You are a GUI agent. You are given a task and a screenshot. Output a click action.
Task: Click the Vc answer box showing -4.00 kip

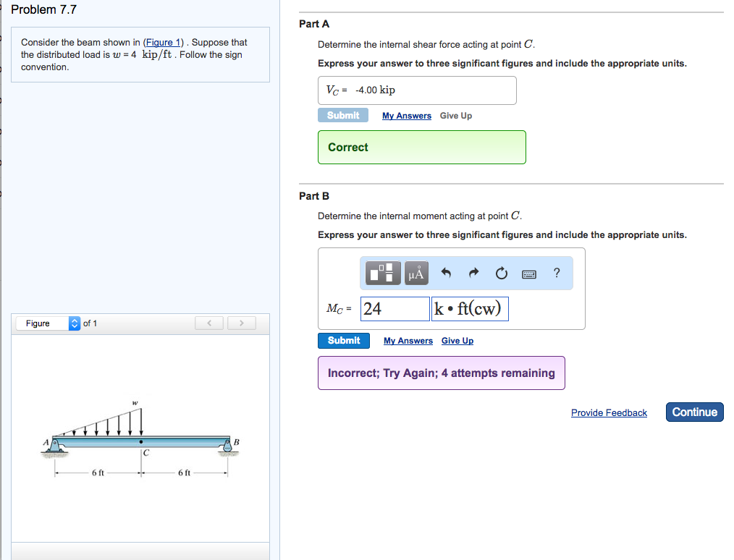(x=417, y=90)
